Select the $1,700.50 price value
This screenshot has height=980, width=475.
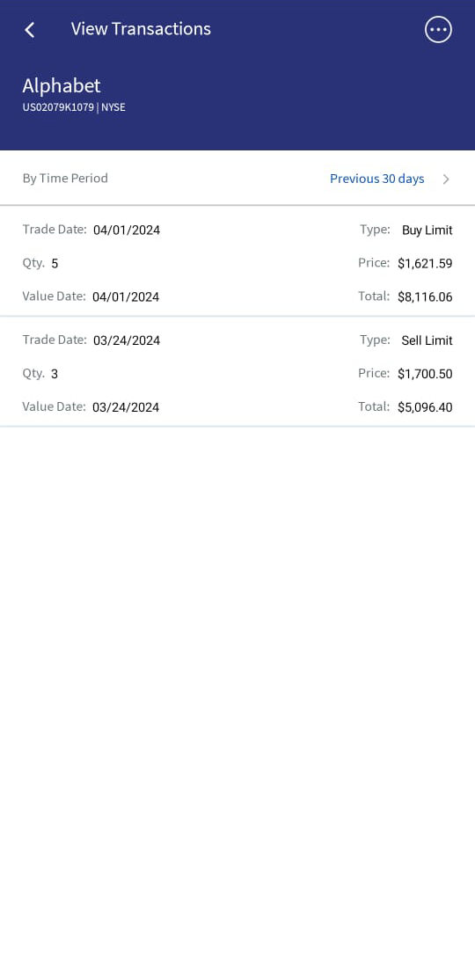425,375
